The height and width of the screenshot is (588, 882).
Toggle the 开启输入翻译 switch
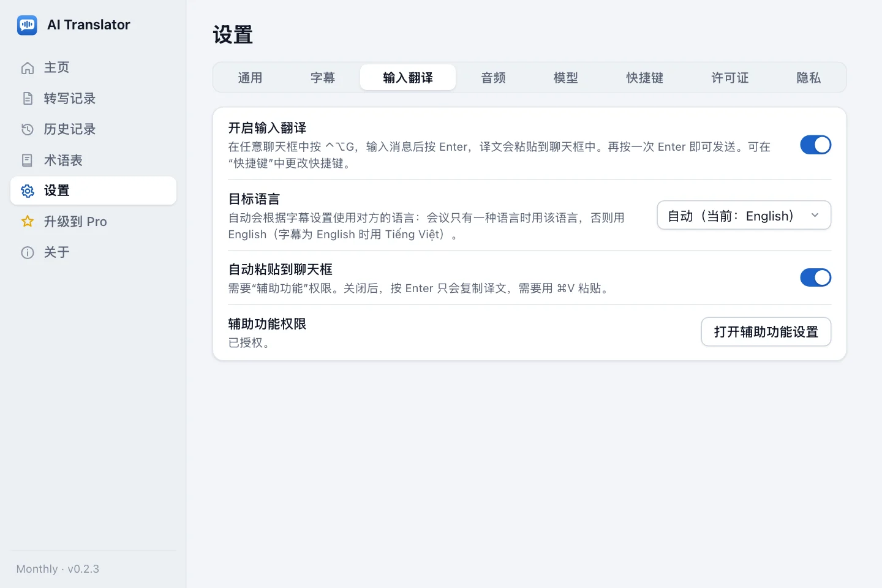pos(815,145)
